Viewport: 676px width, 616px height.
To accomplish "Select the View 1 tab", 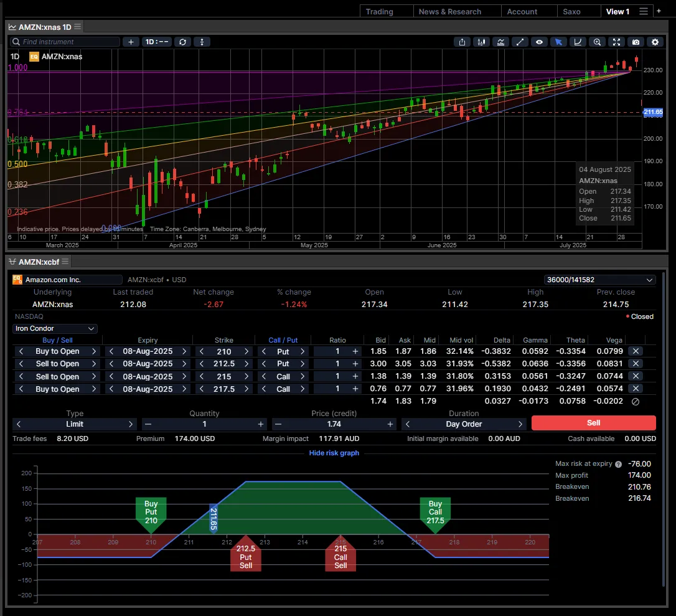I will pos(617,12).
